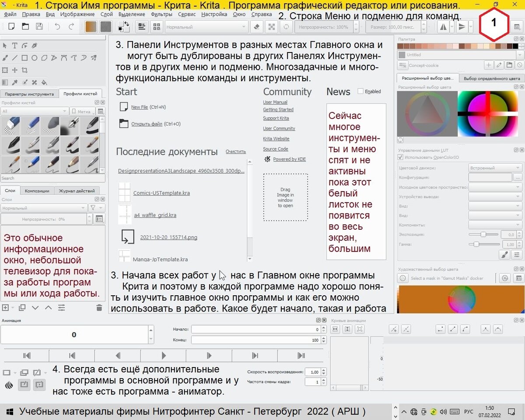This screenshot has width=525, height=420.
Task: Toggle the Использовать OpenColorIO checkbox
Action: 400,157
